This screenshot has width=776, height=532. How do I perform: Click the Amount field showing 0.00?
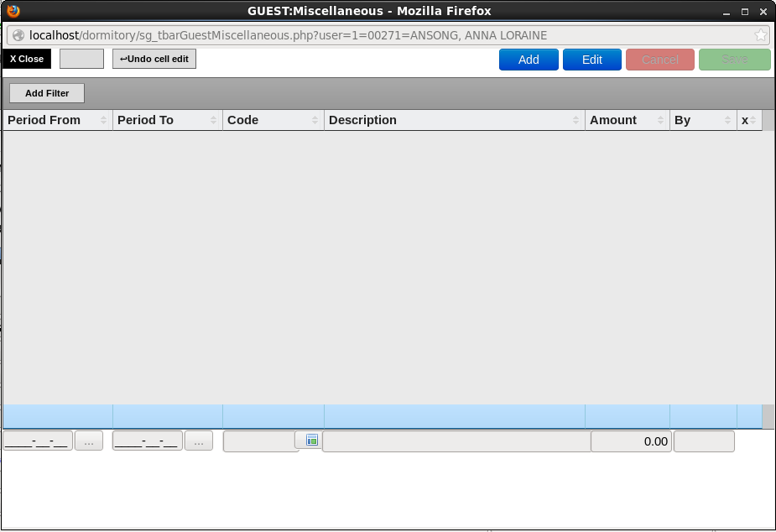631,441
